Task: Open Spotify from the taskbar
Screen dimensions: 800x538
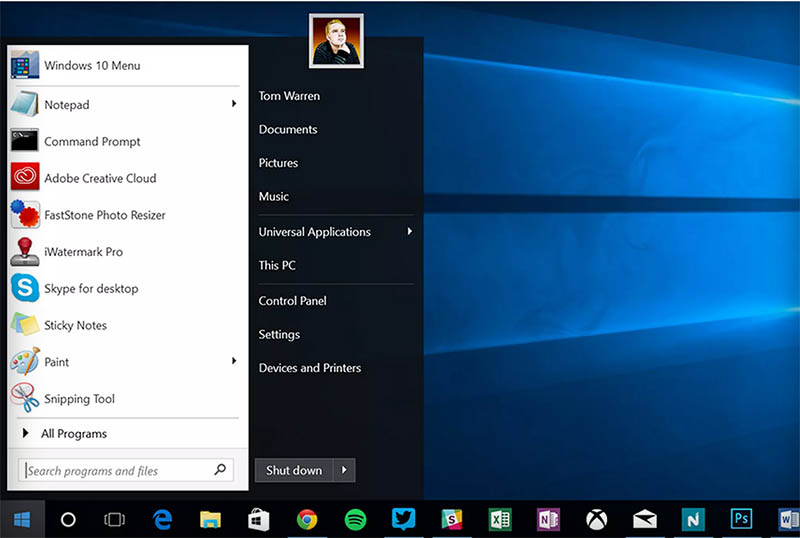Action: [x=355, y=520]
